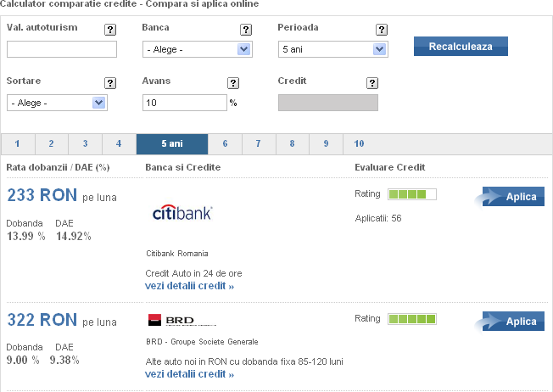The height and width of the screenshot is (392, 553).
Task: Switch to the 10 years tab
Action: click(x=359, y=144)
